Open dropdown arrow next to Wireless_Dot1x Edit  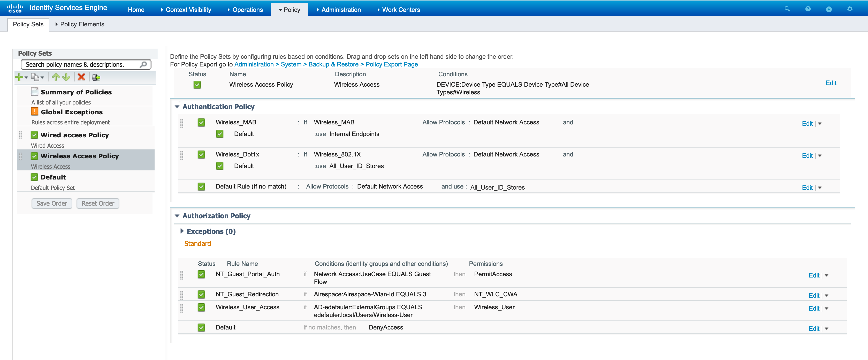(x=820, y=156)
